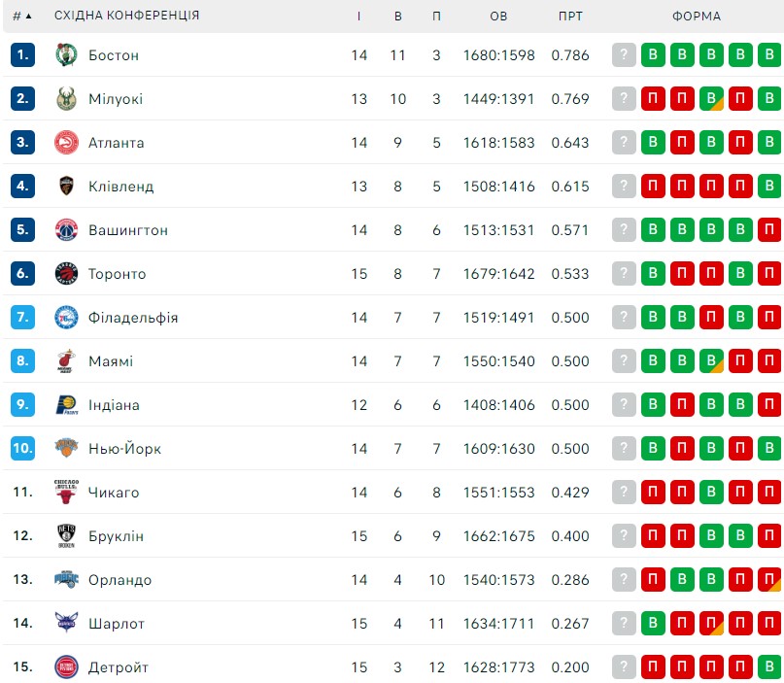Open the Detroit Pistons logo

pos(66,667)
